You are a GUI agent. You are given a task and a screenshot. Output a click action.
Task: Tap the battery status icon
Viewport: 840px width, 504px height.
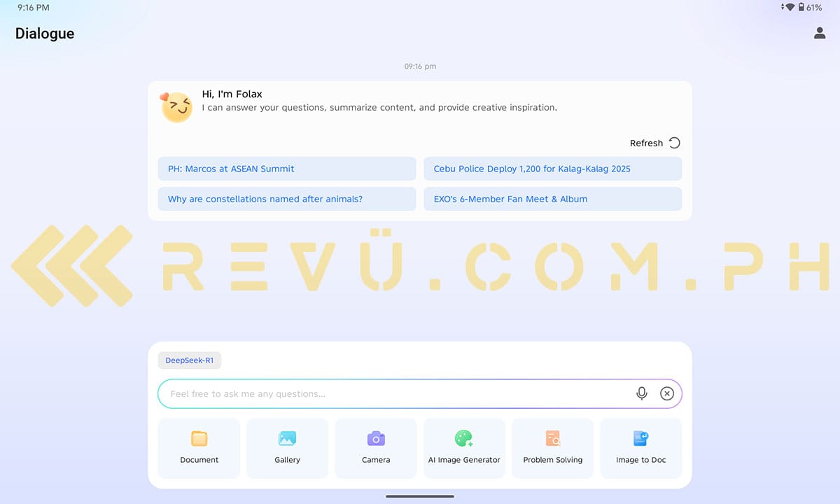801,8
